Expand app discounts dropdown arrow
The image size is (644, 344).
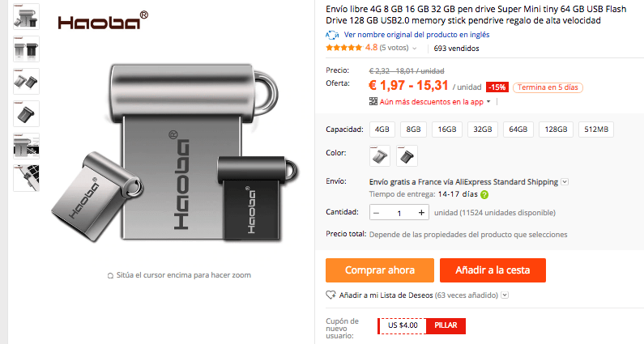488,102
